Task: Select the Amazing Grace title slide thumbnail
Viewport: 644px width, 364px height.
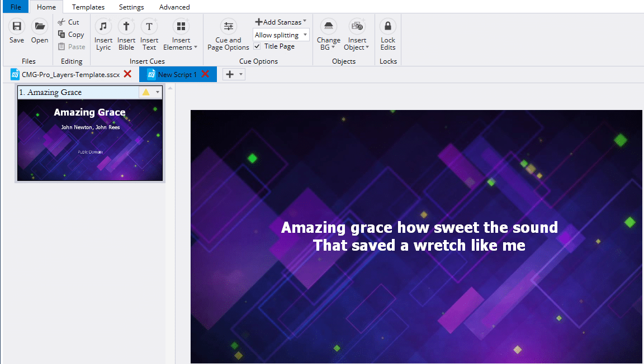Action: tap(90, 140)
